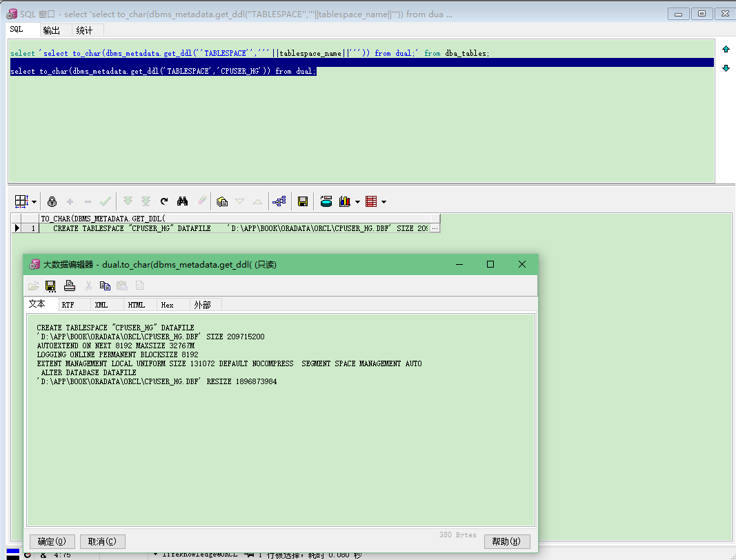Click the select cell grid icon
736x560 pixels.
click(21, 201)
